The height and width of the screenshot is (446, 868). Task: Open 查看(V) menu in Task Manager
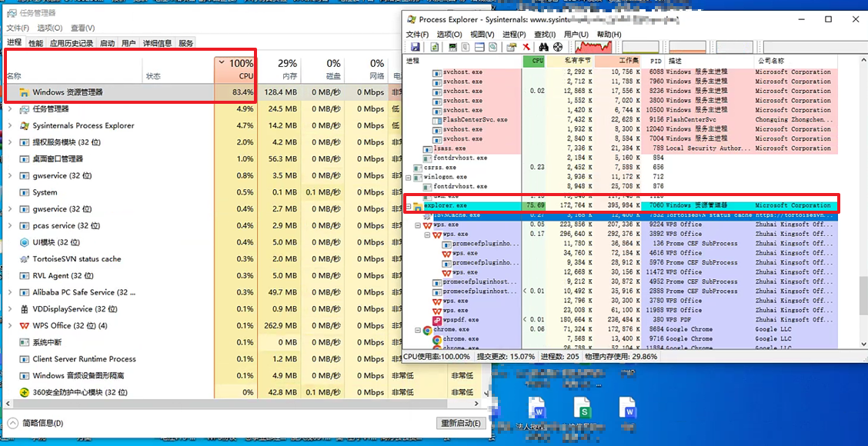click(x=82, y=28)
